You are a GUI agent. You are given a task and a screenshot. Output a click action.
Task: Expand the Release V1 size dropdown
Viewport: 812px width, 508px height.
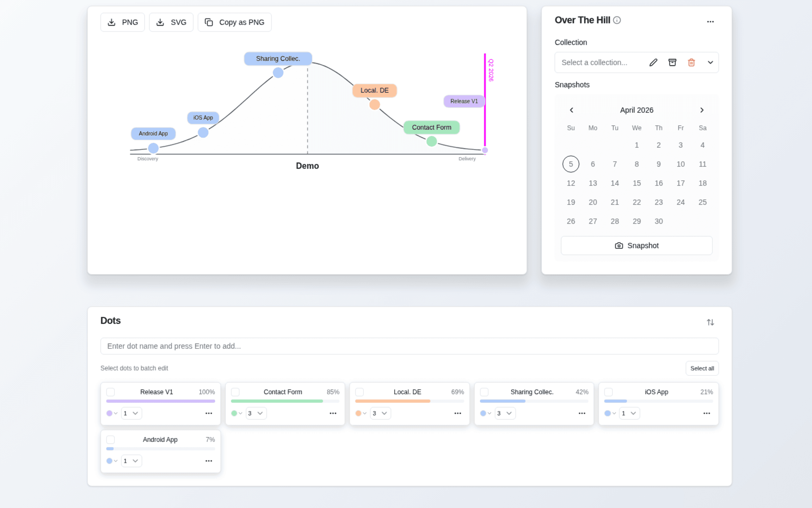pyautogui.click(x=131, y=413)
